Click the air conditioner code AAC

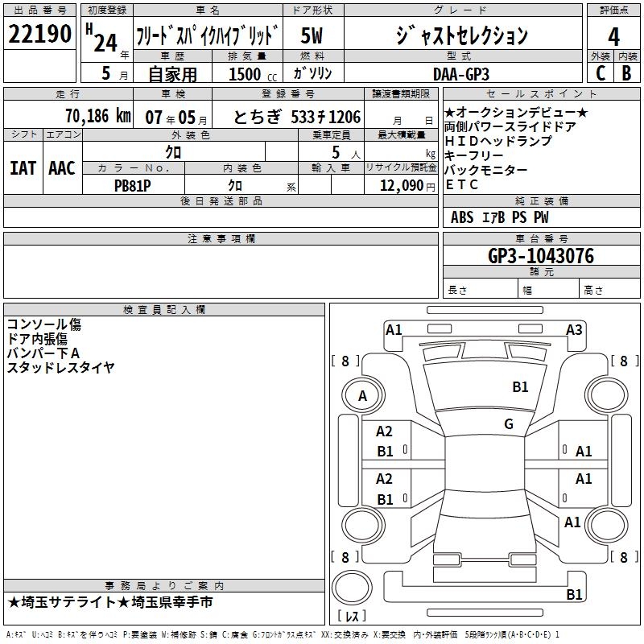pyautogui.click(x=62, y=168)
